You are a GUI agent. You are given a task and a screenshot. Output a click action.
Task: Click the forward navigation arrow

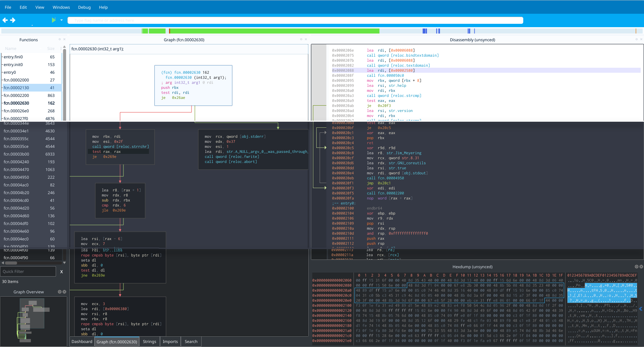[x=13, y=20]
